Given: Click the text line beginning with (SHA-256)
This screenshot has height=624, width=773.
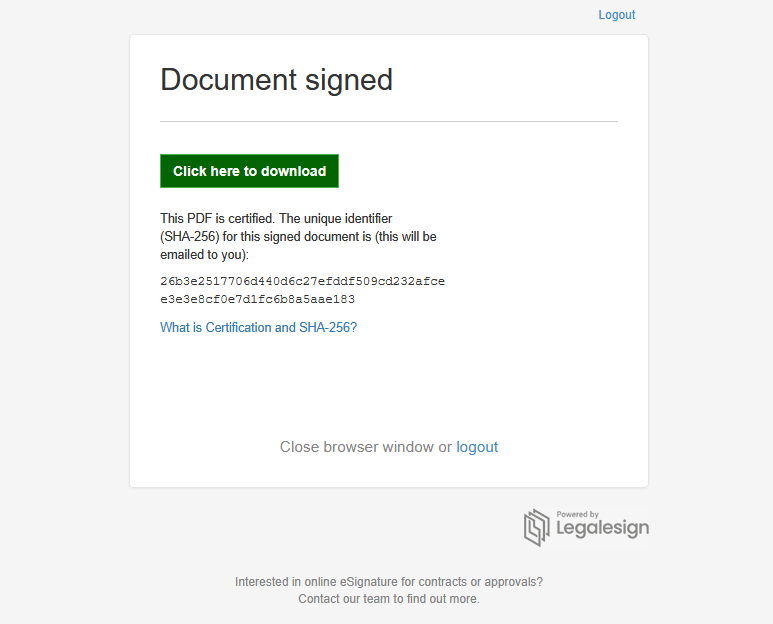Looking at the screenshot, I should pyautogui.click(x=298, y=237).
